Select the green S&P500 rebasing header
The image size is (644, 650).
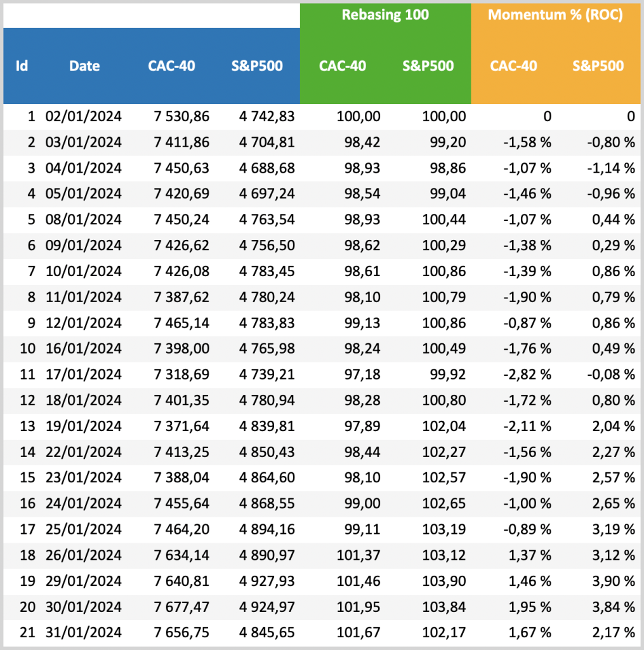pos(428,66)
